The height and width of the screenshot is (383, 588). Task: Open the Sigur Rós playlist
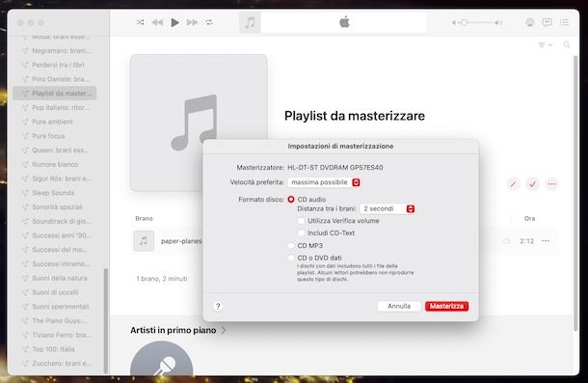point(55,178)
